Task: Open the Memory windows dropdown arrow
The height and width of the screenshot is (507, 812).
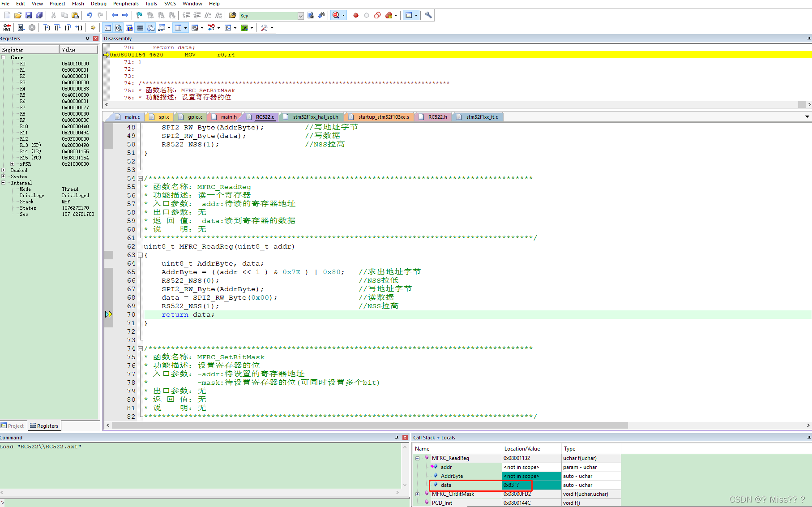Action: (x=185, y=28)
